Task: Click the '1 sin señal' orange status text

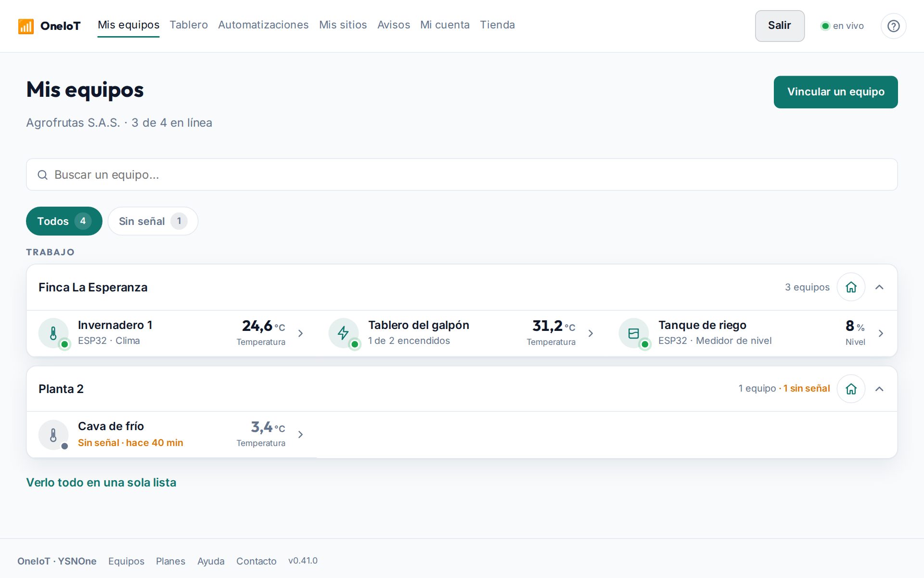Action: pos(807,389)
